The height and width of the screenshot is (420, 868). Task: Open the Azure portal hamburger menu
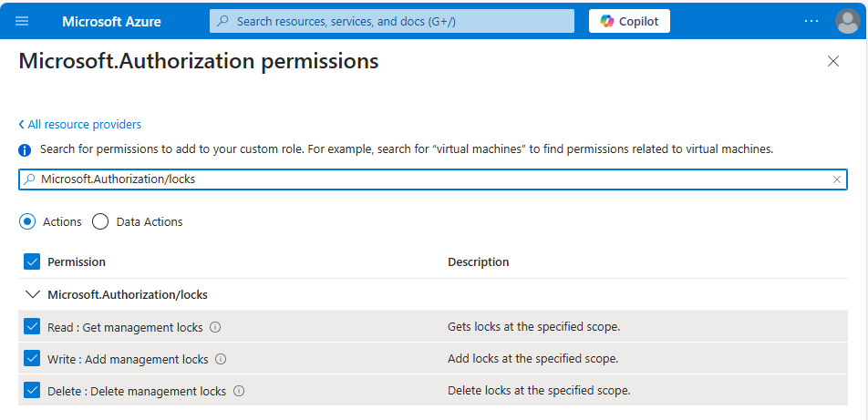tap(22, 21)
